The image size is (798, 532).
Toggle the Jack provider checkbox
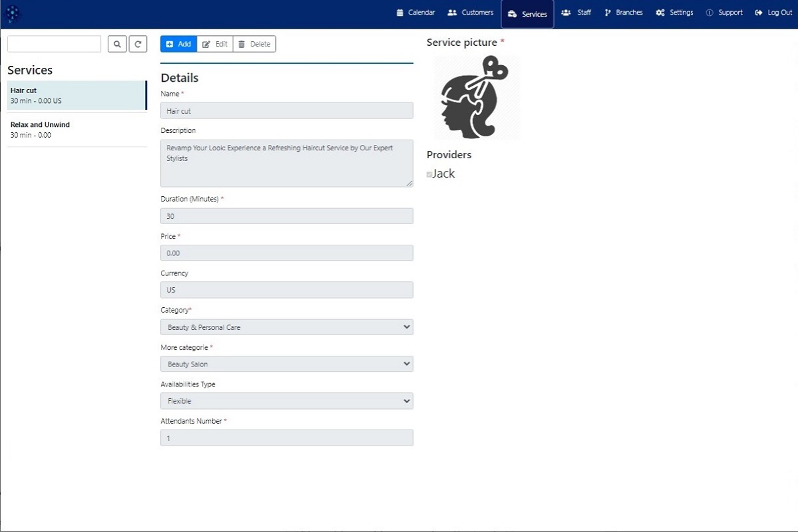(x=430, y=174)
